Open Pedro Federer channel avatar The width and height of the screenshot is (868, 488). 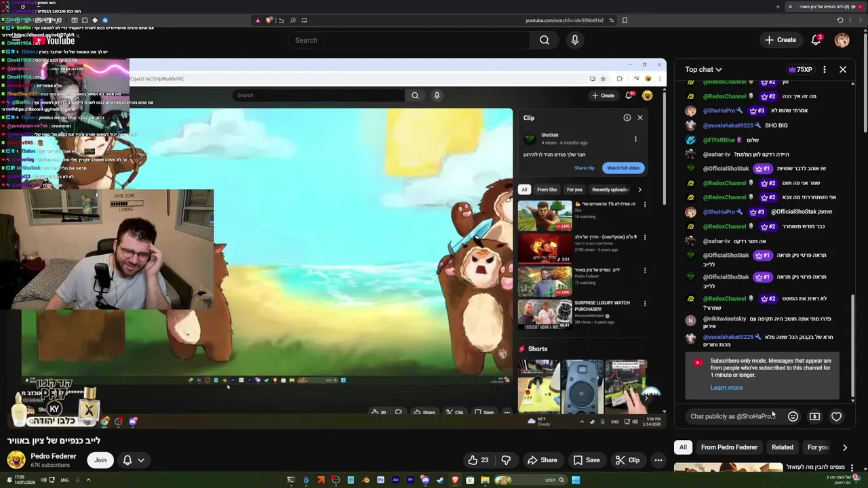(x=16, y=460)
